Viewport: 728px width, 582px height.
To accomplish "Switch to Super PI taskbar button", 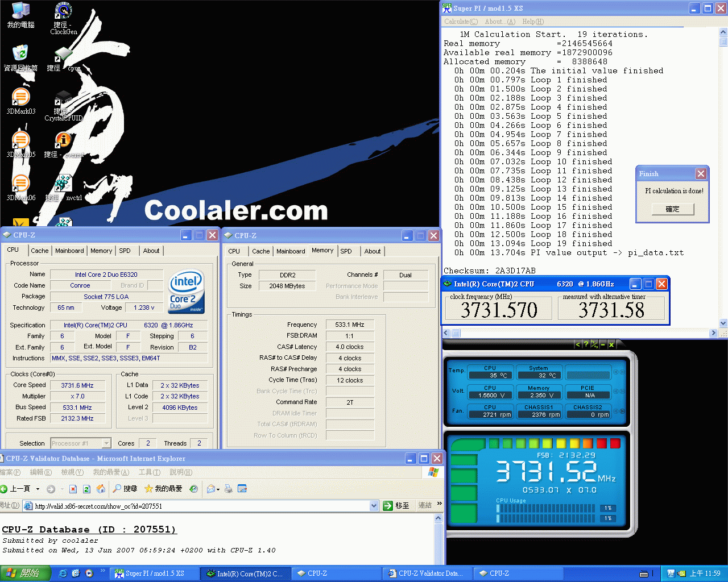I will click(154, 573).
